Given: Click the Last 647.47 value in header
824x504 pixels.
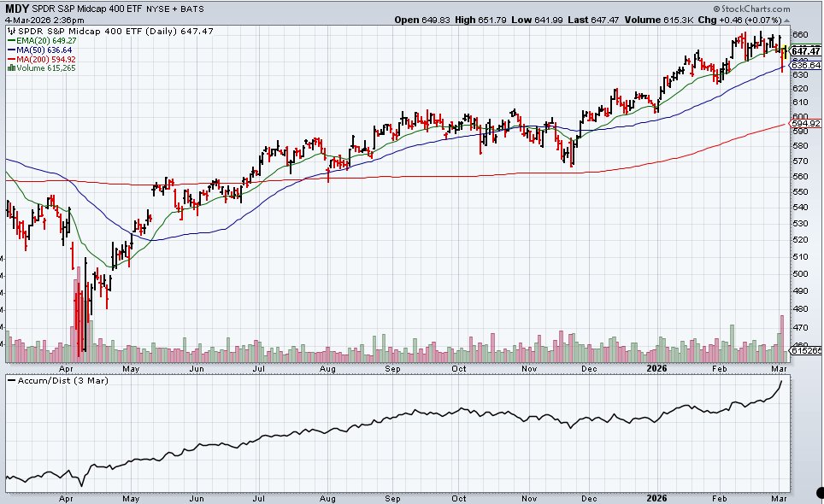Looking at the screenshot, I should pyautogui.click(x=593, y=20).
